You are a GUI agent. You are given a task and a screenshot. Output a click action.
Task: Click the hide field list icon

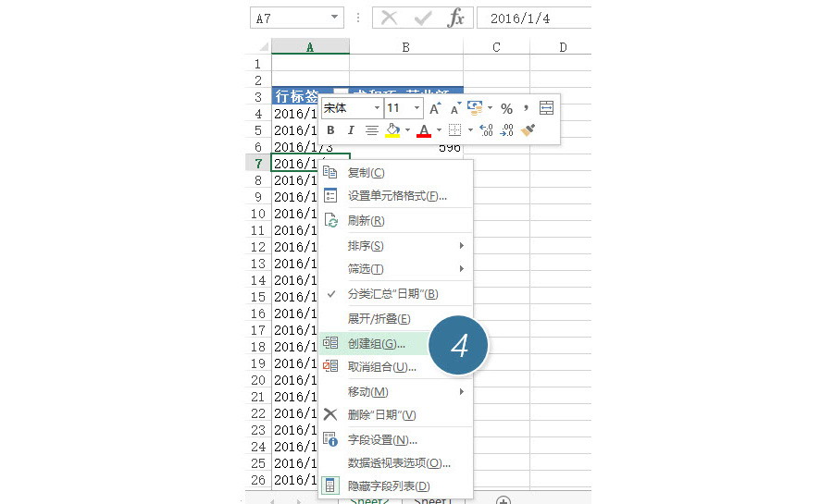point(330,486)
